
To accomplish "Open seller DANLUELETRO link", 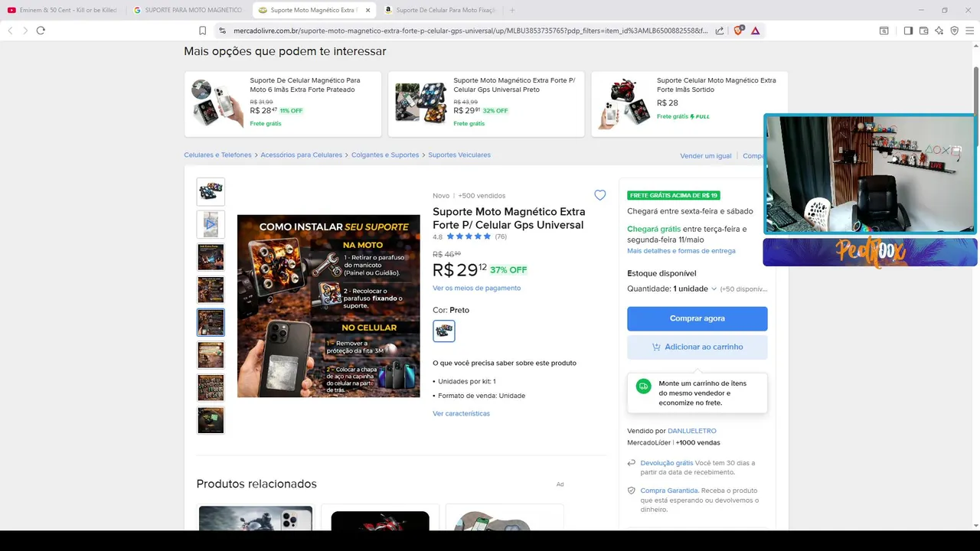I will click(x=692, y=431).
